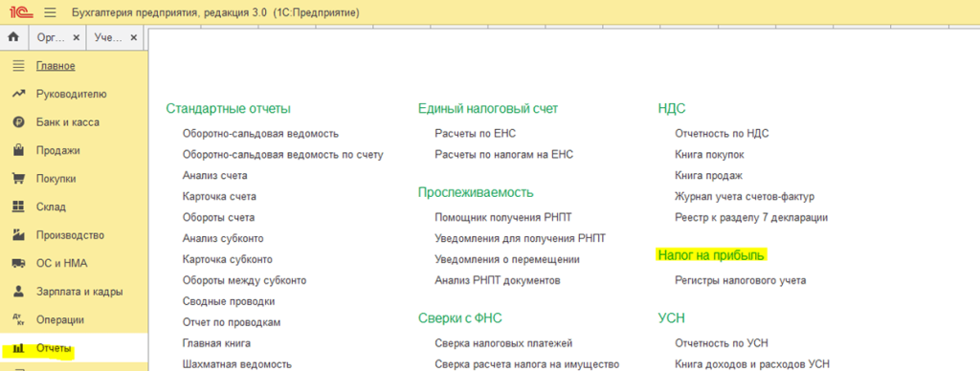Open Оборотно-сальдовая ведомость report
Screen dimensions: 980x371
tap(260, 133)
